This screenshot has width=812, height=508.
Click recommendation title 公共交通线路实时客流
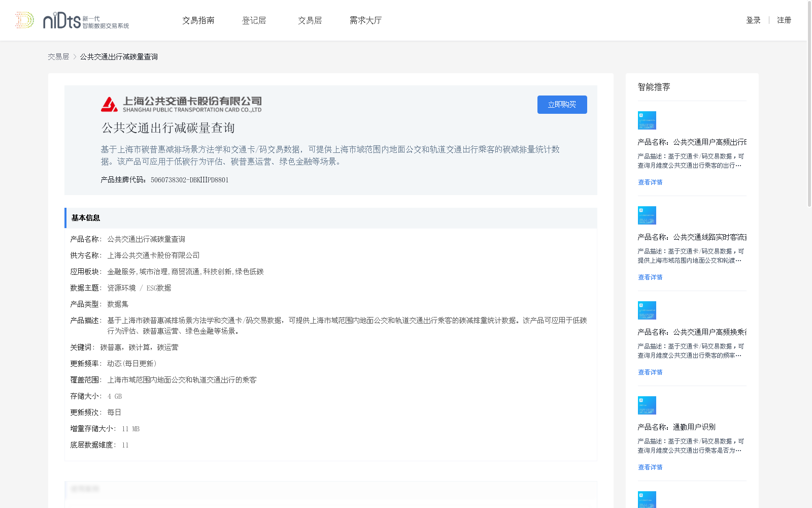692,237
